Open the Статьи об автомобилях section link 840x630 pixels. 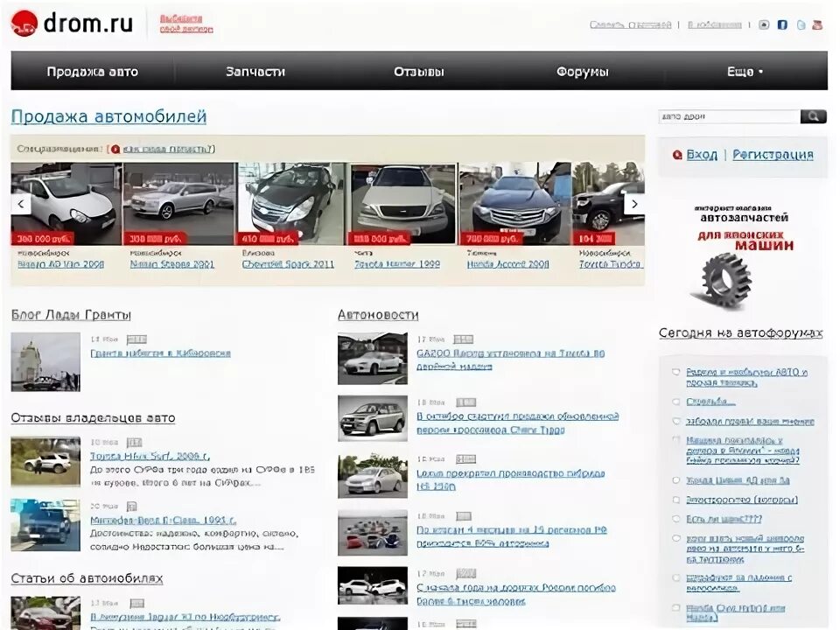87,578
